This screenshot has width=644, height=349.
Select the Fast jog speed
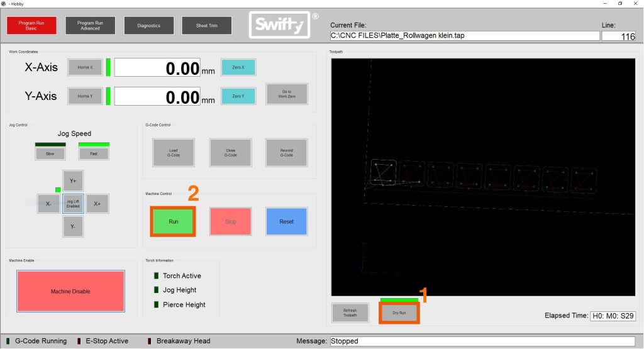tap(94, 153)
